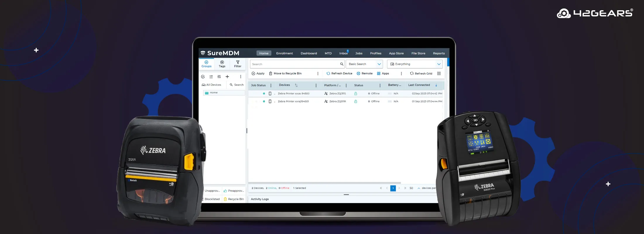Open the Jobs tab
The image size is (644, 234).
[x=359, y=53]
